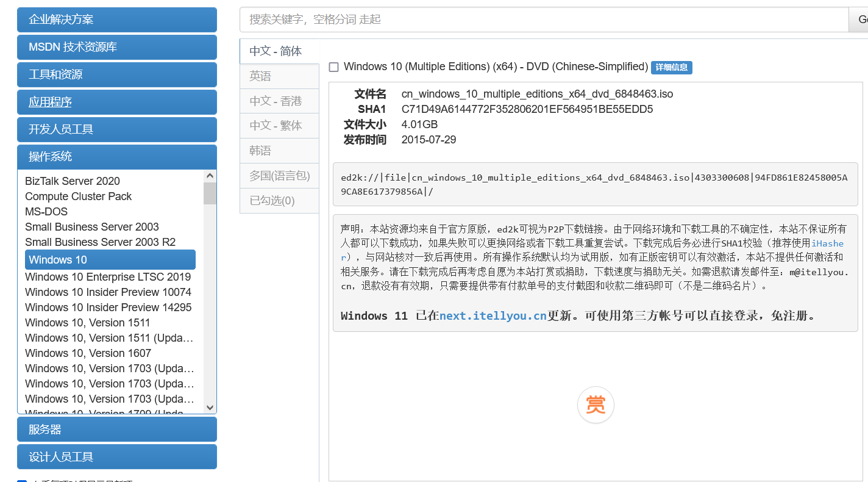868x482 pixels.
Task: Switch to the 中文 - 简体 tab
Action: click(x=279, y=51)
